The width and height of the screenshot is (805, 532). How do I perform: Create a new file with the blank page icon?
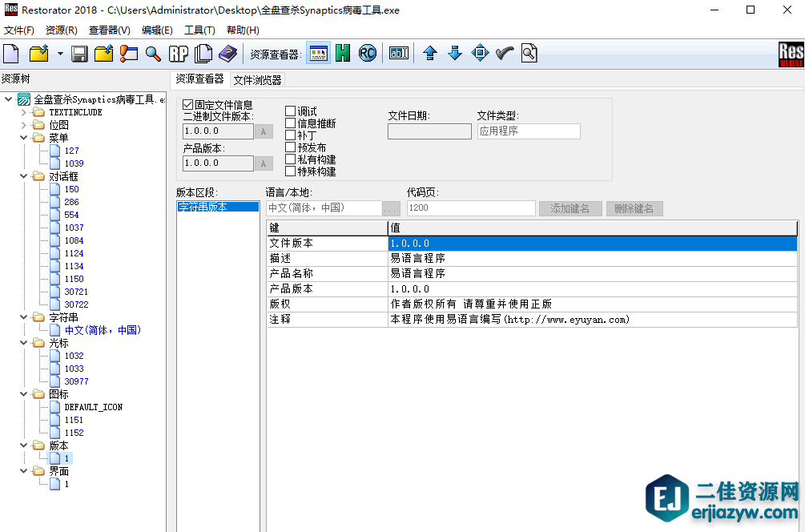click(11, 54)
